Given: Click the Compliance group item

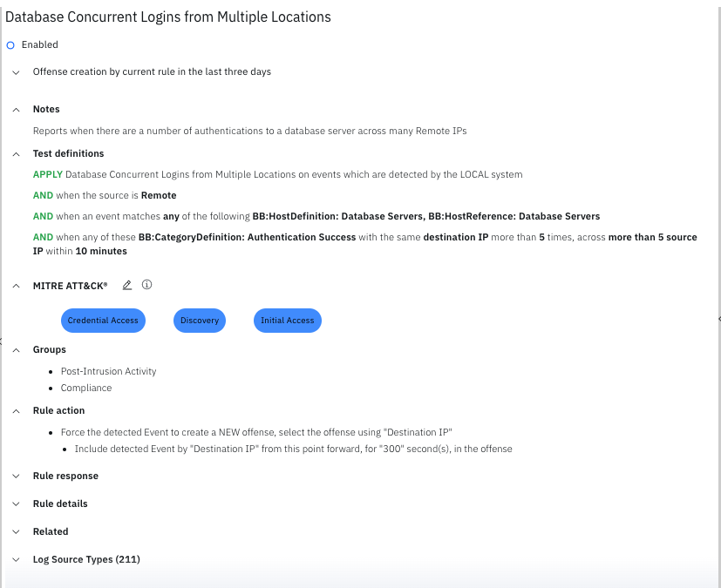Looking at the screenshot, I should click(x=86, y=389).
